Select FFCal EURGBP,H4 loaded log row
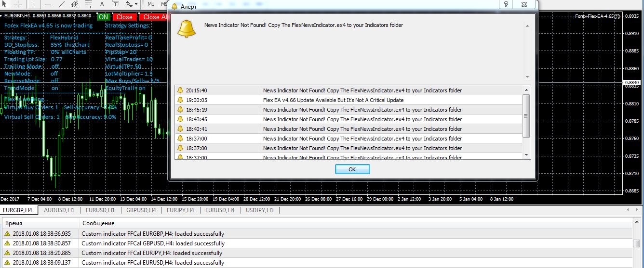This screenshot has height=268, width=644. point(316,234)
